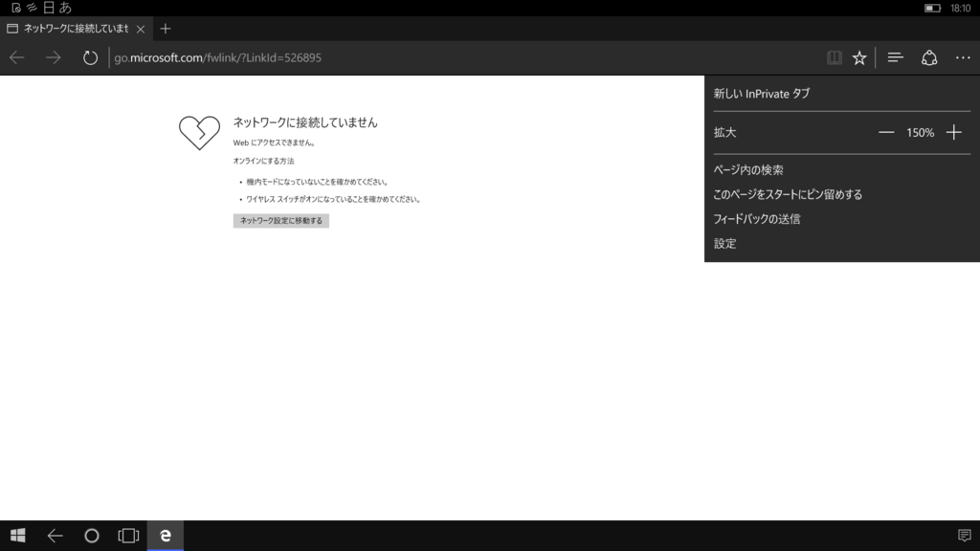The image size is (980, 551).
Task: Click the address bar URL field
Action: [x=462, y=57]
